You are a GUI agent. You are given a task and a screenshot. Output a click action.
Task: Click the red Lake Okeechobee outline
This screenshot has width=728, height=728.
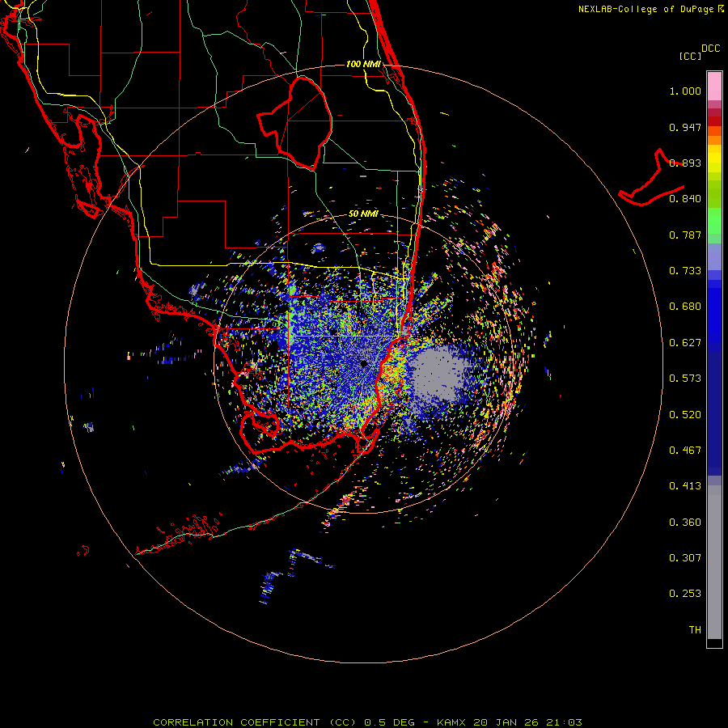coord(294,124)
